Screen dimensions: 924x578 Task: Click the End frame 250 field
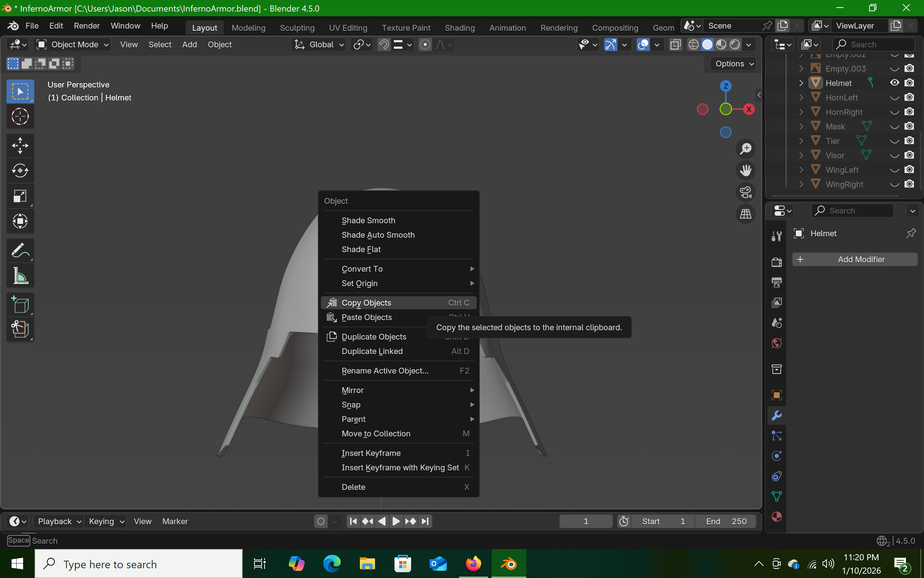point(725,521)
